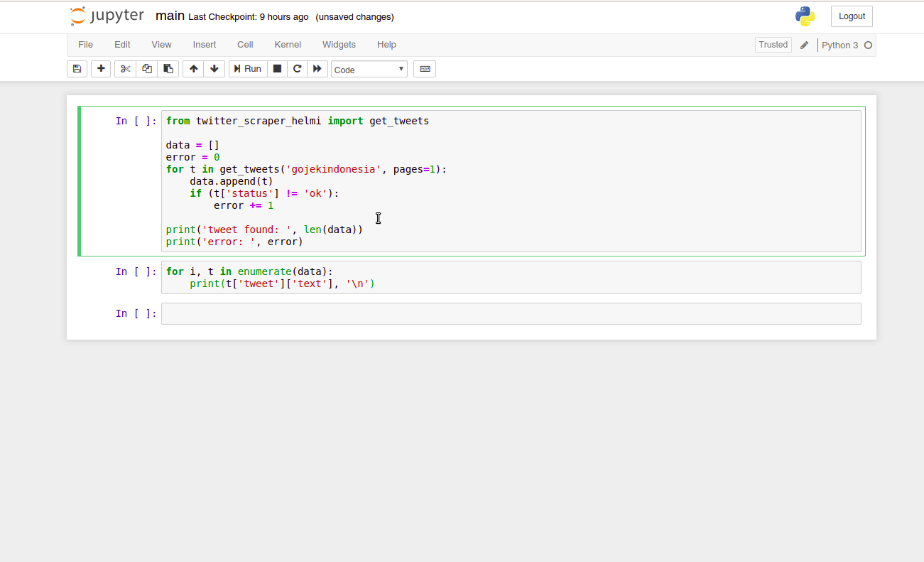Viewport: 924px width, 562px height.
Task: Move selected cell down arrow
Action: (214, 69)
